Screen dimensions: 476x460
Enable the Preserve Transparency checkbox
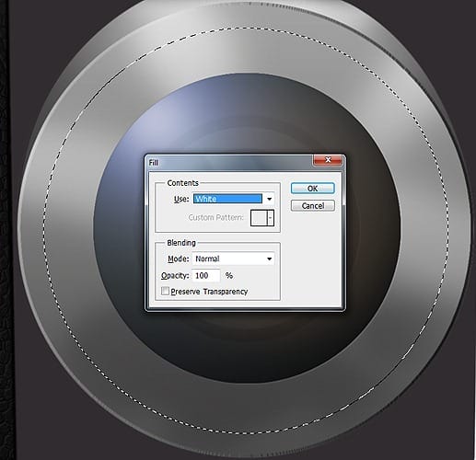pyautogui.click(x=165, y=291)
